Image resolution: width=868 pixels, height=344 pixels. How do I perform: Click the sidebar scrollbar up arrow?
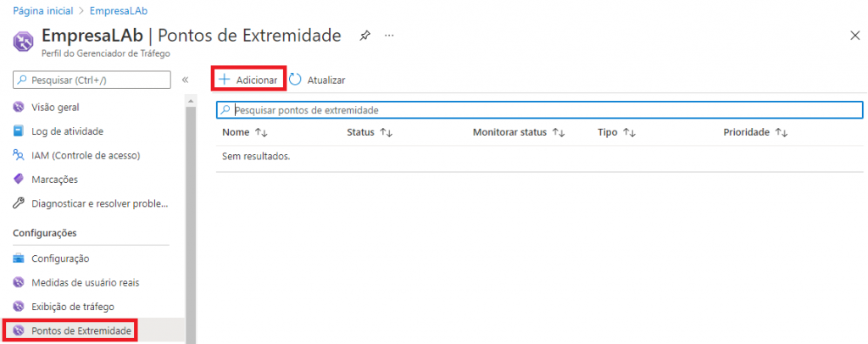tap(191, 102)
